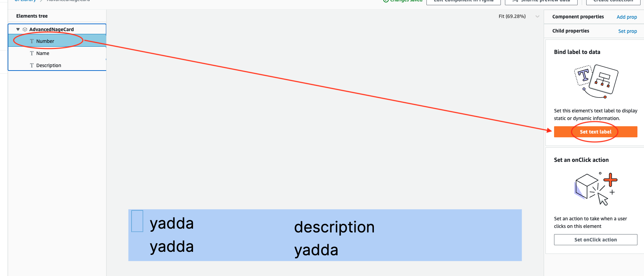The height and width of the screenshot is (276, 644).
Task: Collapse the AdvancedNageCard tree node
Action: click(17, 29)
